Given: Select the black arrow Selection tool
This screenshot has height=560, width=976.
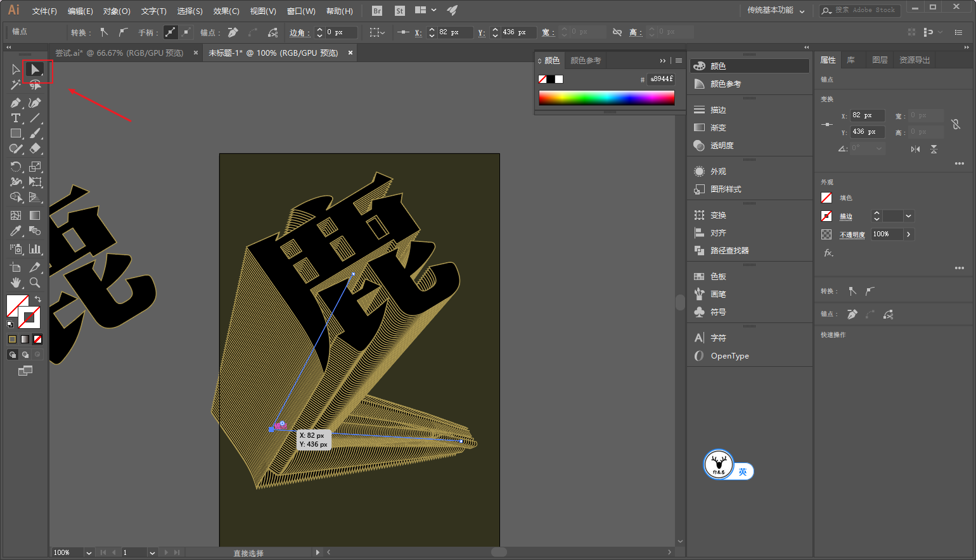Looking at the screenshot, I should pos(16,70).
